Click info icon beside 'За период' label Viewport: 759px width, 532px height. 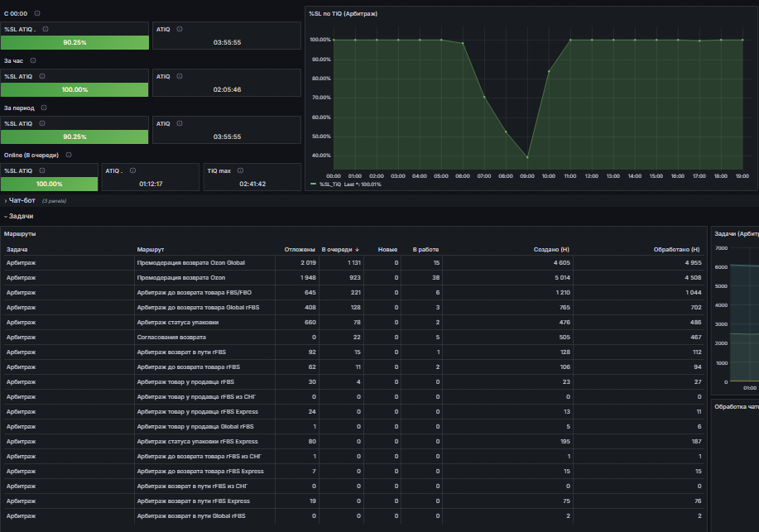click(44, 108)
